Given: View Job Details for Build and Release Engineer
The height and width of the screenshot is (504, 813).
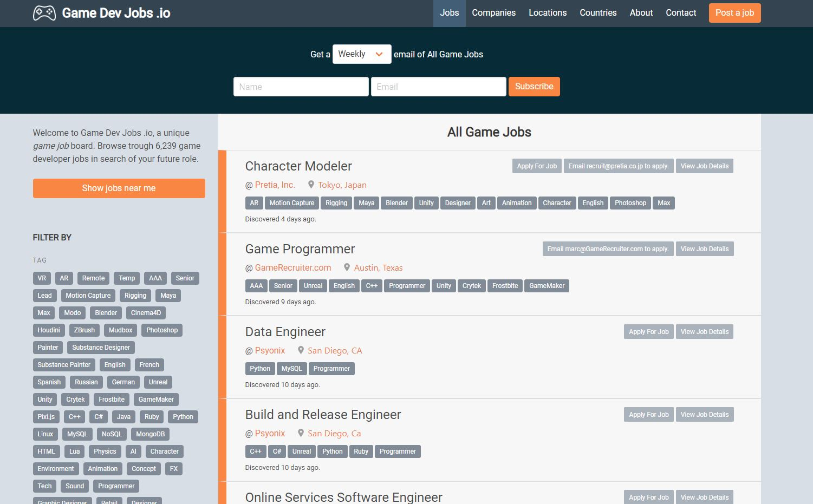Looking at the screenshot, I should tap(705, 415).
